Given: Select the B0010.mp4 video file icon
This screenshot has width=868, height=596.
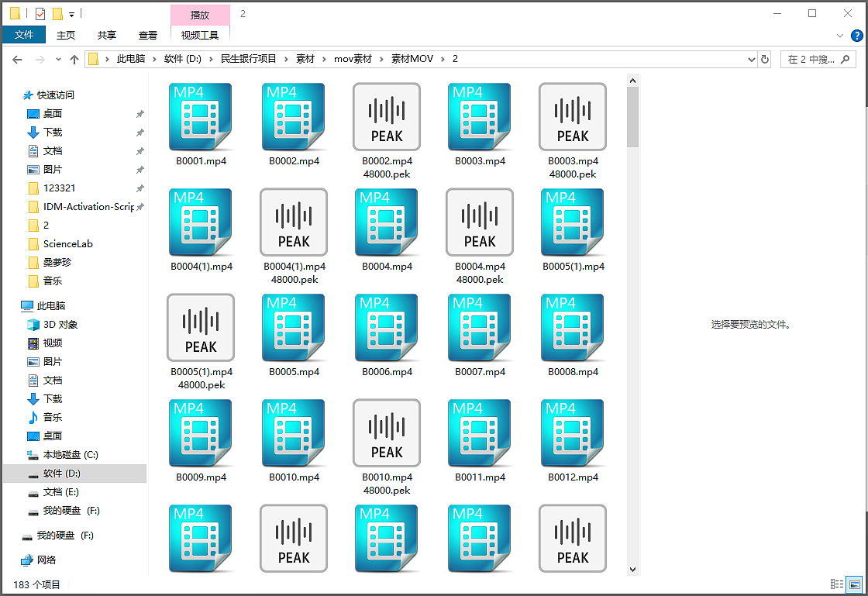Looking at the screenshot, I should point(294,432).
